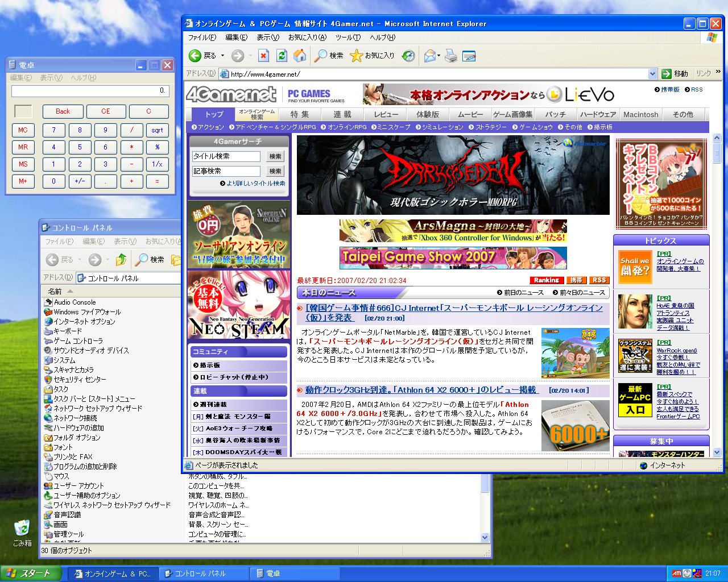Click the MS memory button in the Calculator
This screenshot has height=582, width=728.
23,164
